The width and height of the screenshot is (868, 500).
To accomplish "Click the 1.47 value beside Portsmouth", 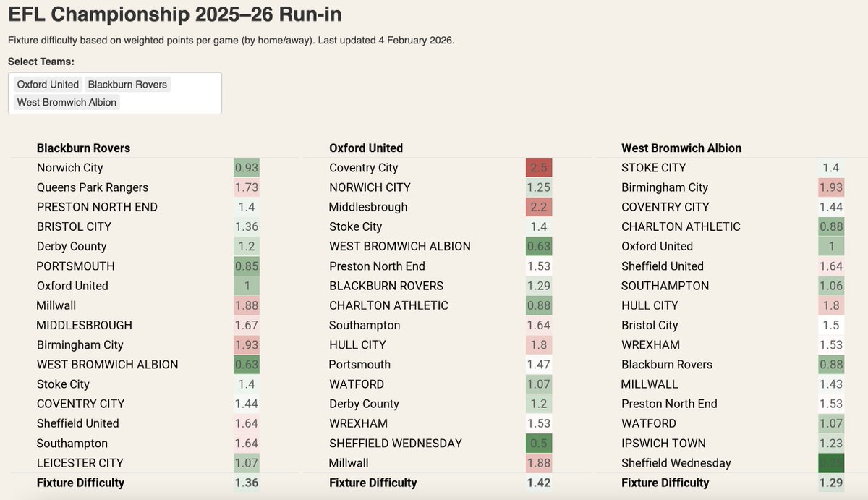I will [x=539, y=365].
